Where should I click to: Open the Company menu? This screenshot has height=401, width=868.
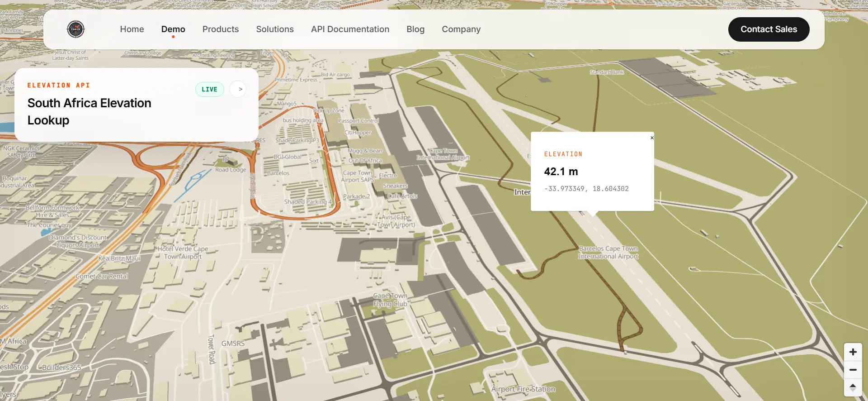461,29
